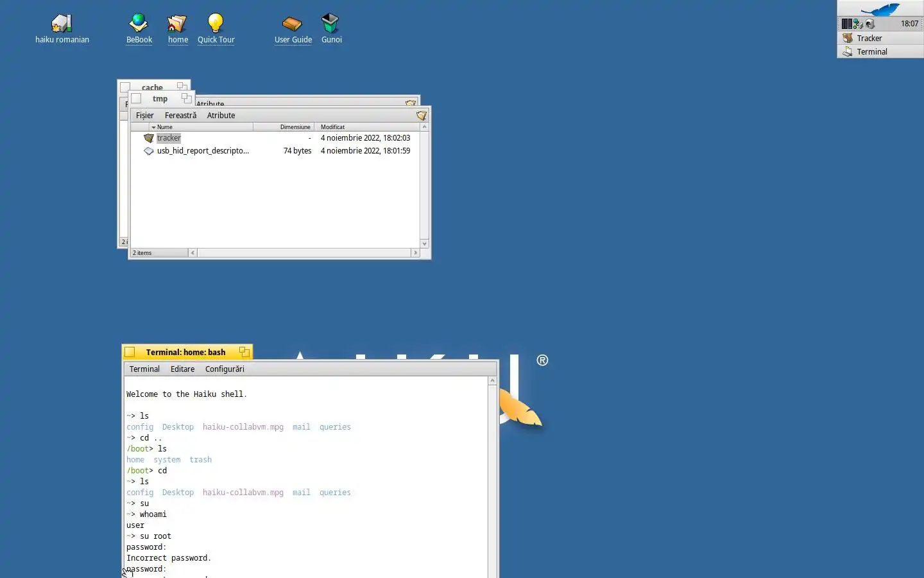Sort by the Dimensiune column header

tap(284, 127)
